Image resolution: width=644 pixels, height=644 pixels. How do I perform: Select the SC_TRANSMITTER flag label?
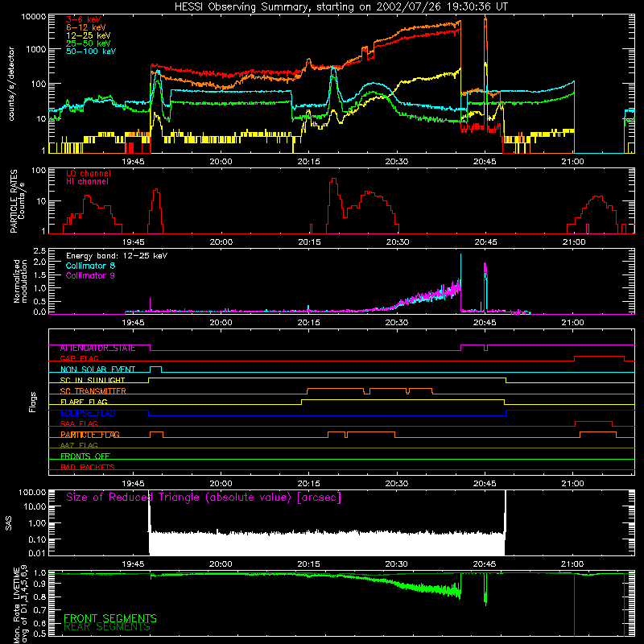(x=93, y=391)
